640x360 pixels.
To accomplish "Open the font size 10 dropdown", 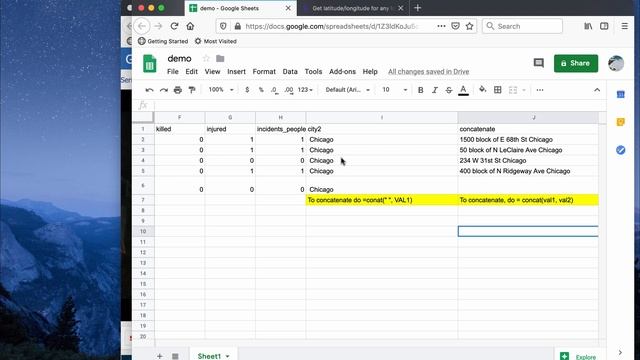I will pos(394,90).
